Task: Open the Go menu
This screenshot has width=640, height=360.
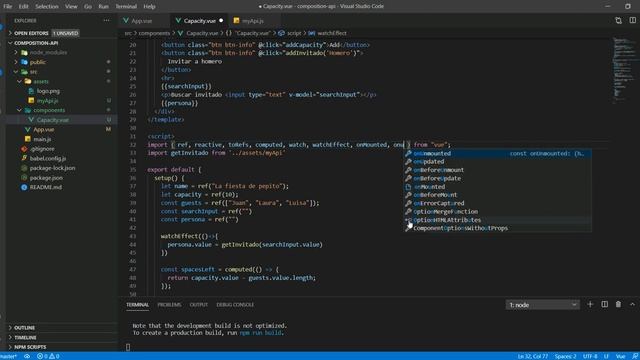Action: coord(88,7)
